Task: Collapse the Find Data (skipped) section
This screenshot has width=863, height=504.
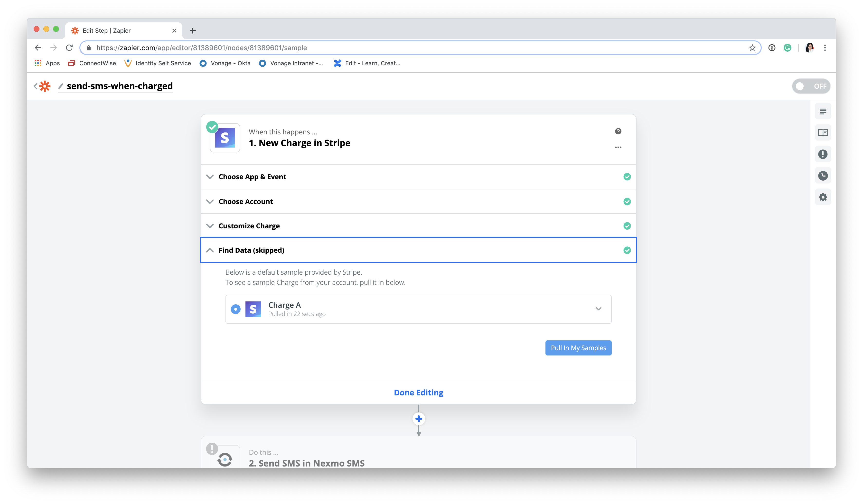Action: click(x=210, y=250)
